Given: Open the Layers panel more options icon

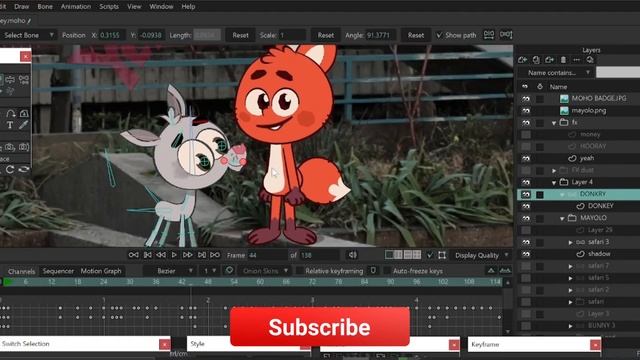Looking at the screenshot, I should click(576, 60).
